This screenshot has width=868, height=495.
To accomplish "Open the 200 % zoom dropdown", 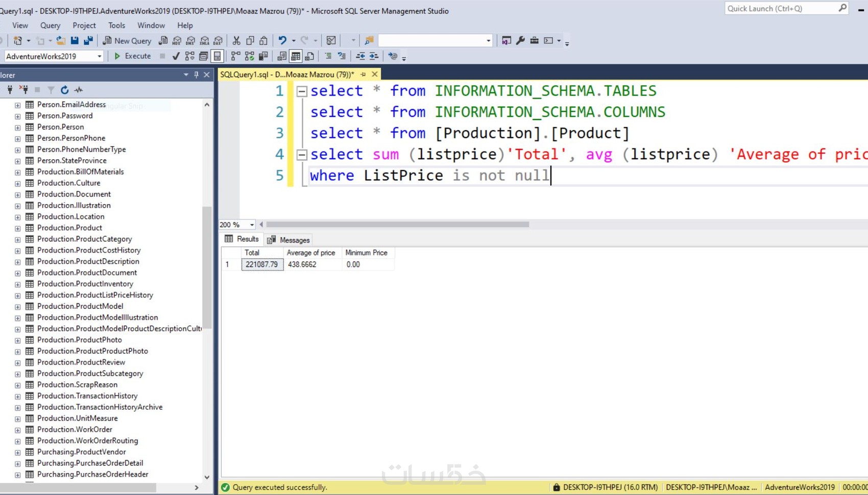I will (x=252, y=225).
